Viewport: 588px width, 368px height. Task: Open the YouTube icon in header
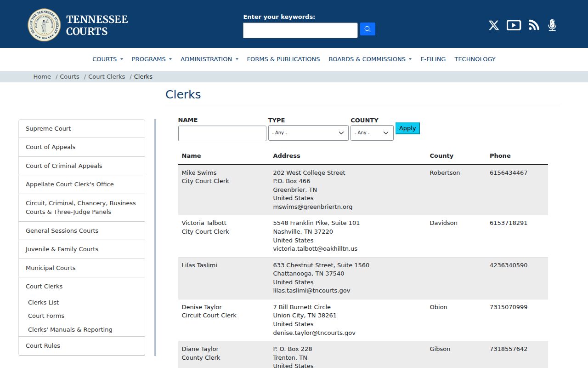514,25
